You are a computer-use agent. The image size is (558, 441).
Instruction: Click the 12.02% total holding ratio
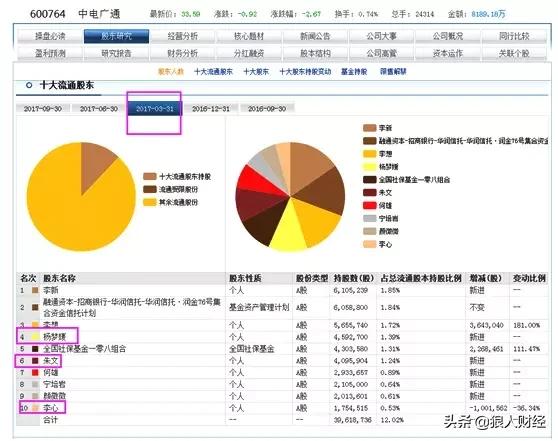(392, 420)
